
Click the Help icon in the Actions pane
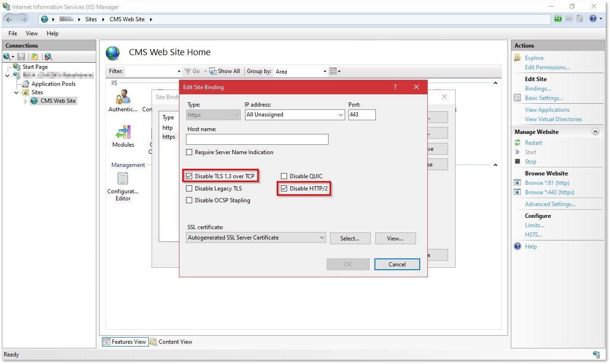pyautogui.click(x=517, y=246)
